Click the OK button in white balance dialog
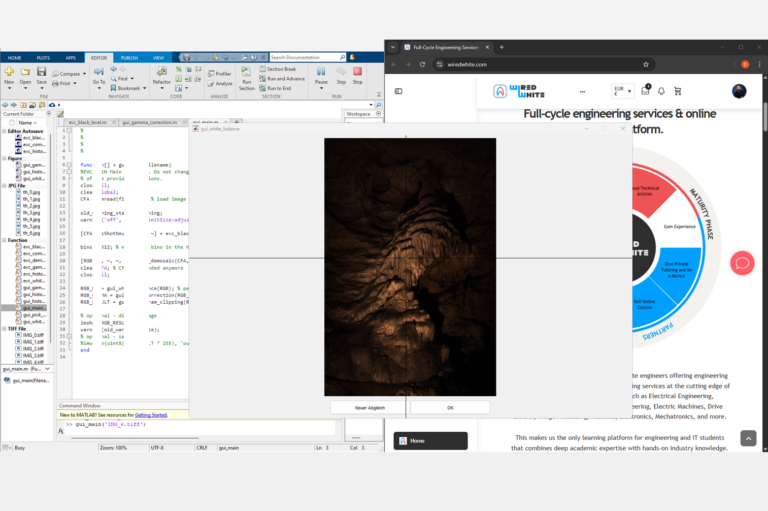 pos(450,408)
